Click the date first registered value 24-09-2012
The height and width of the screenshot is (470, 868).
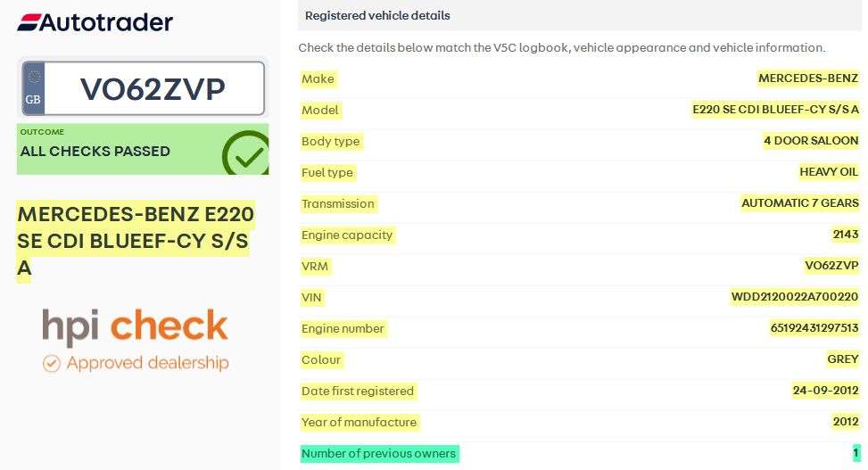tap(825, 391)
